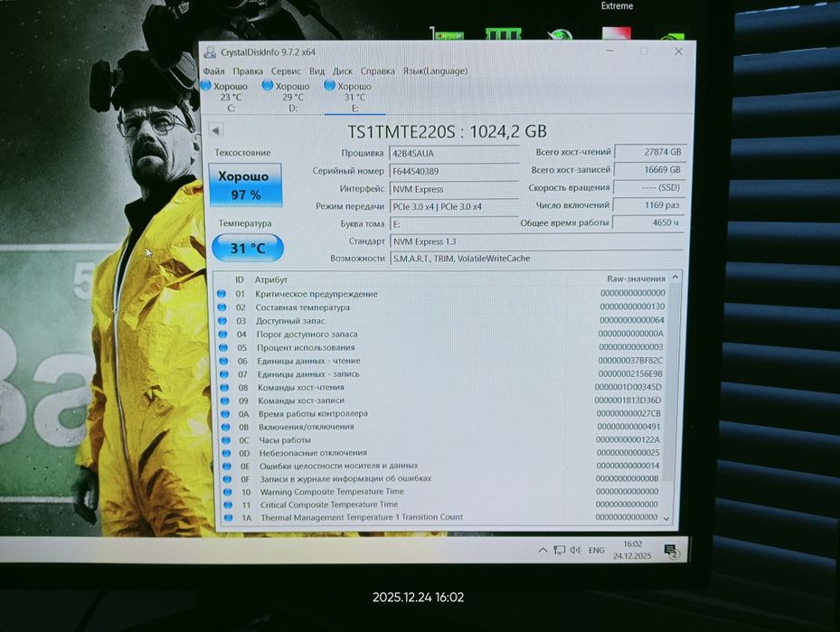Image resolution: width=840 pixels, height=632 pixels.
Task: Click total host writes value 16669 GB
Action: tap(649, 170)
